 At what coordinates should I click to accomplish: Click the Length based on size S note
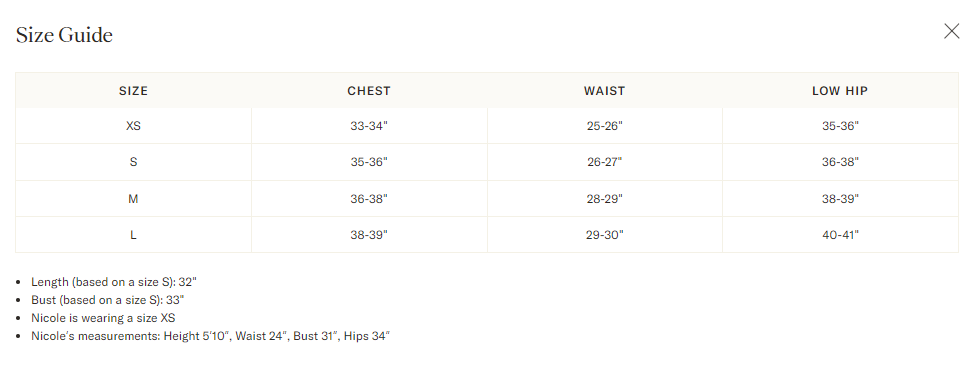114,282
